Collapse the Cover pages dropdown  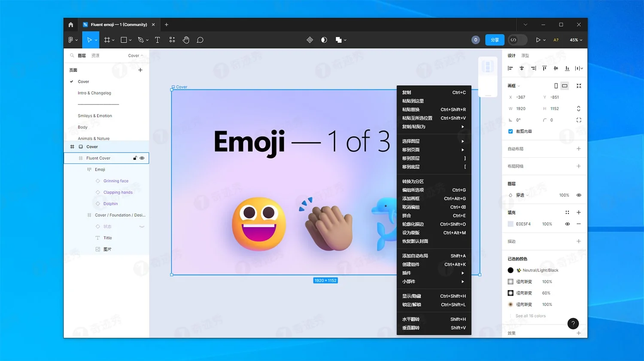136,55
